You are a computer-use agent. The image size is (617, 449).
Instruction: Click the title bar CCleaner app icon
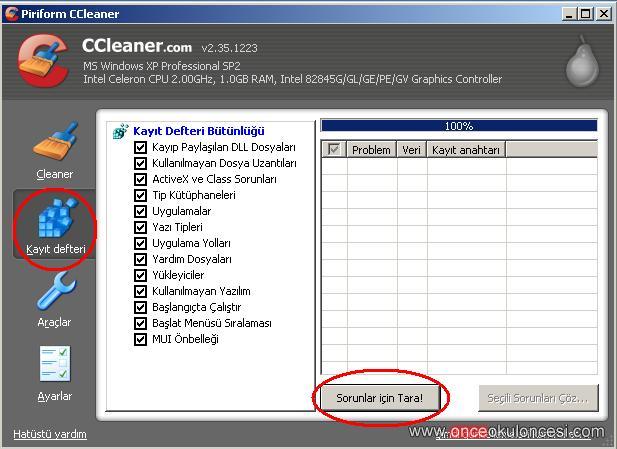[x=12, y=14]
